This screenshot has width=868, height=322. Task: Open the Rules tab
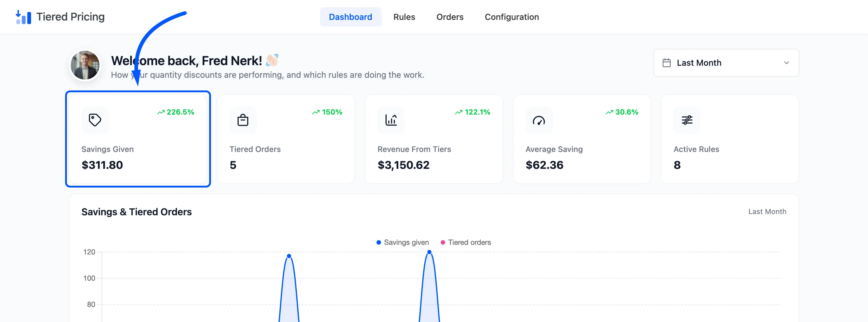tap(404, 17)
